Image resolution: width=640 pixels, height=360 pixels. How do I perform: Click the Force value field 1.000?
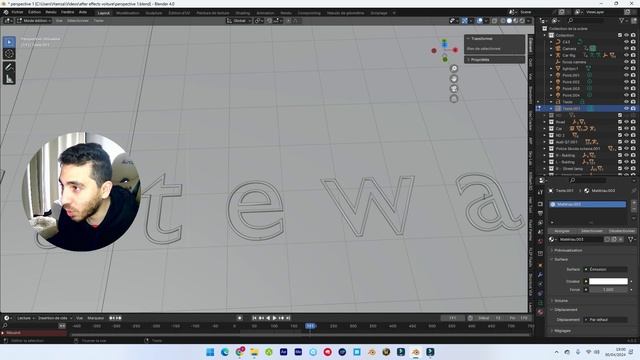click(608, 289)
